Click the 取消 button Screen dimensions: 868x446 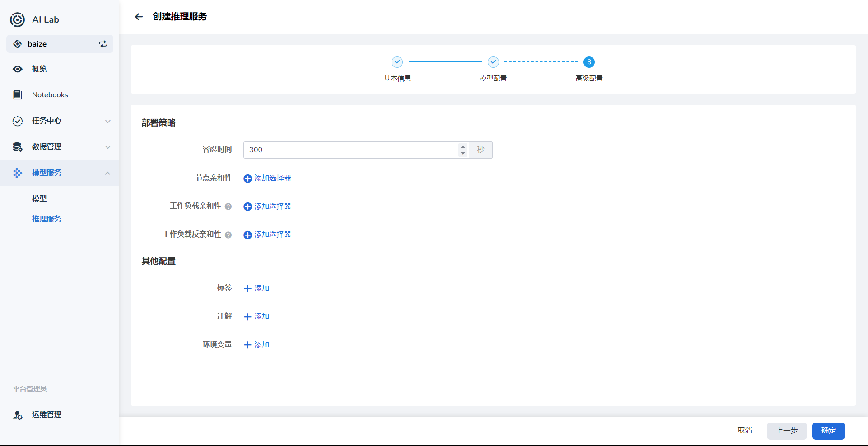pos(745,431)
